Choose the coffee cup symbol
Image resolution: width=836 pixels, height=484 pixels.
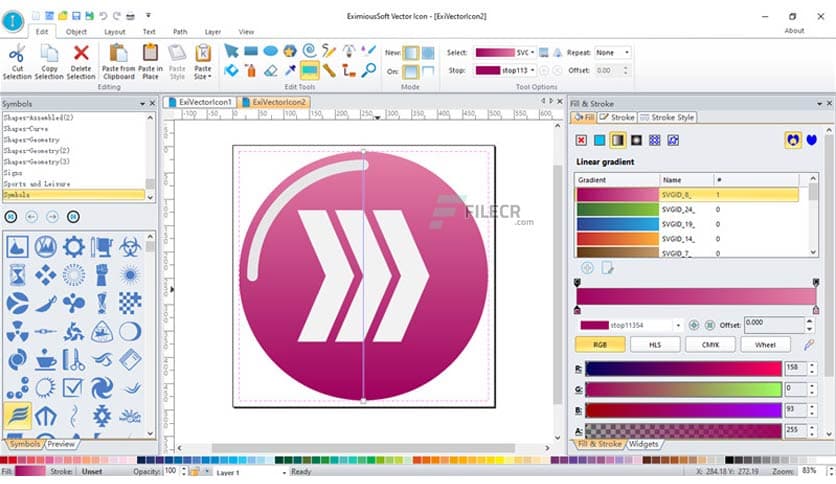(46, 360)
